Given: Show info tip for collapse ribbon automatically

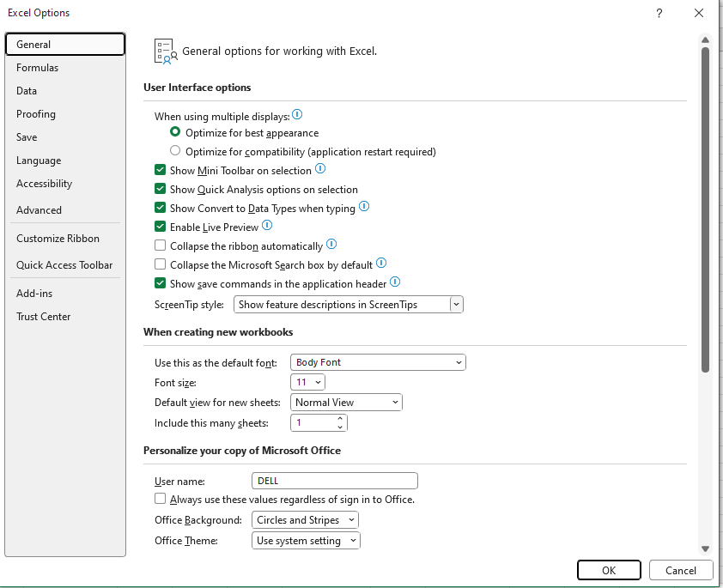Looking at the screenshot, I should [x=331, y=244].
